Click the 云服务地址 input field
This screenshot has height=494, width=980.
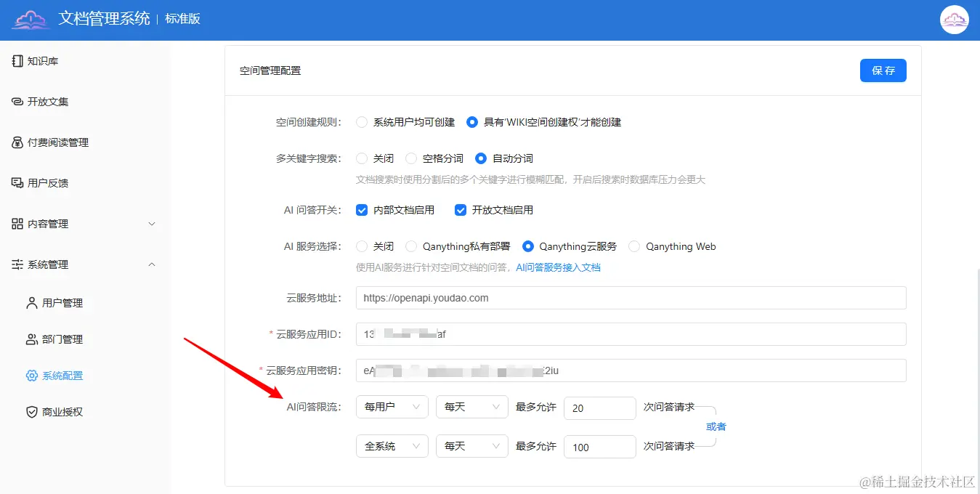[631, 298]
